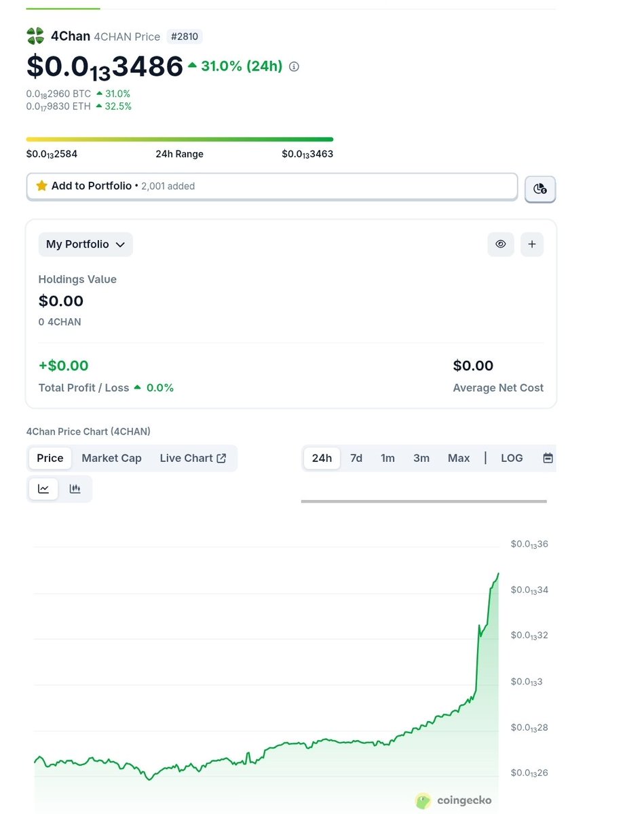The width and height of the screenshot is (644, 814).
Task: Add a transaction with the plus button
Action: click(532, 244)
